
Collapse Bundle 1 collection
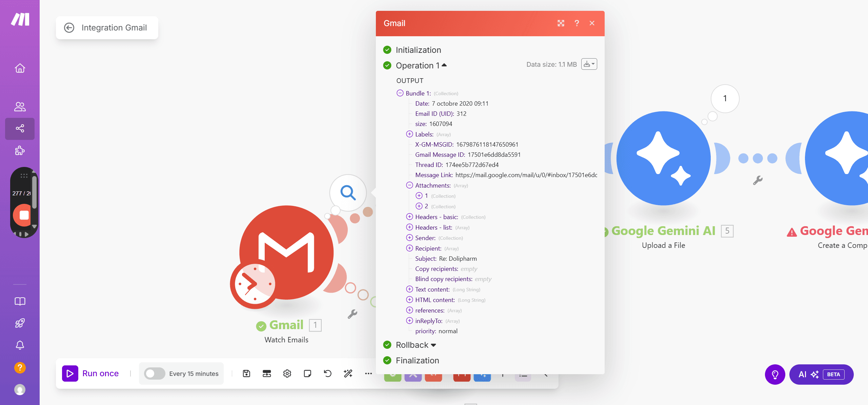click(400, 93)
